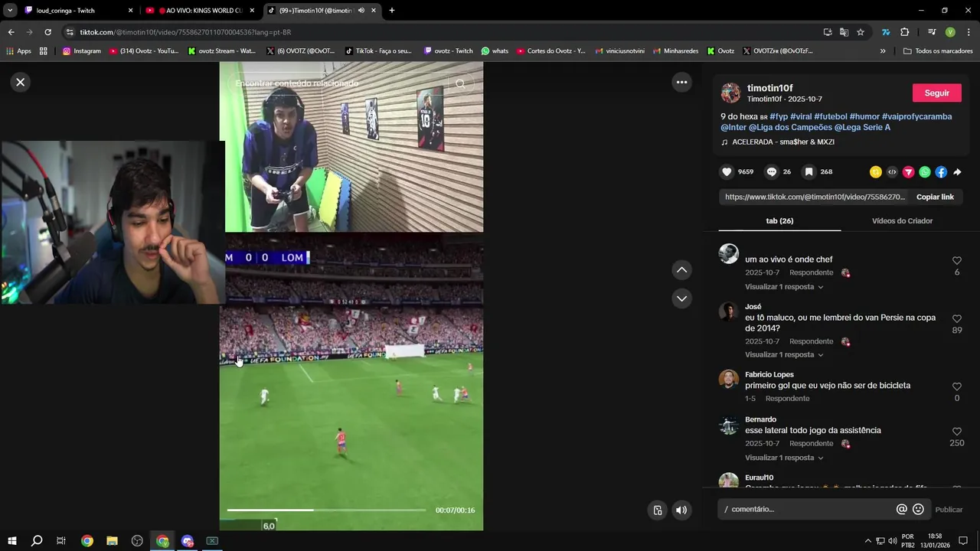Screen dimensions: 980x551
Task: Click the @Liga dos Campeões mention
Action: coord(790,127)
